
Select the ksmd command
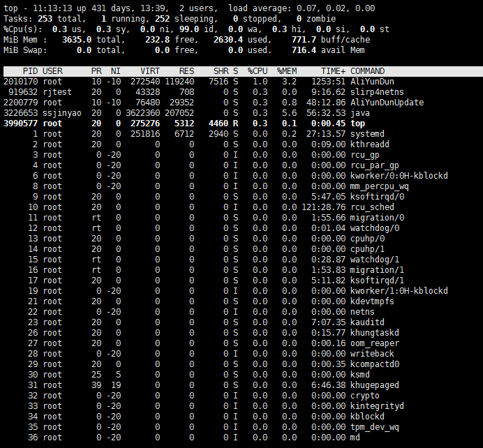coord(360,375)
